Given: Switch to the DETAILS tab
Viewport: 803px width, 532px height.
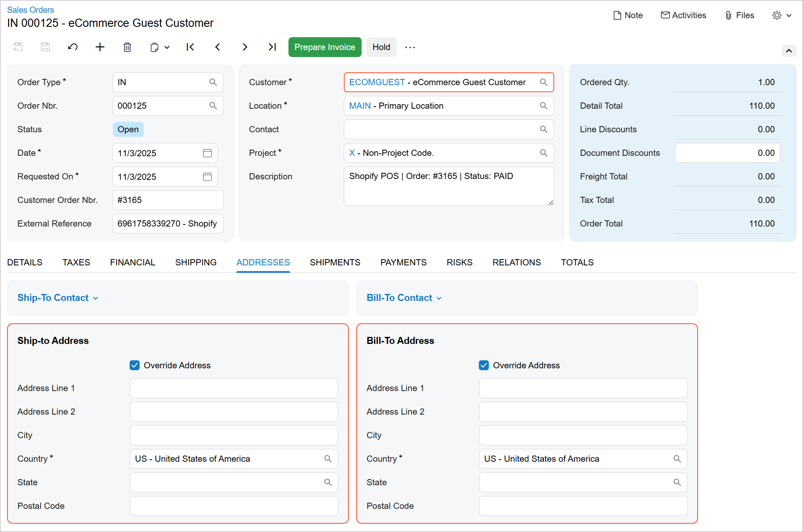Looking at the screenshot, I should pos(25,262).
